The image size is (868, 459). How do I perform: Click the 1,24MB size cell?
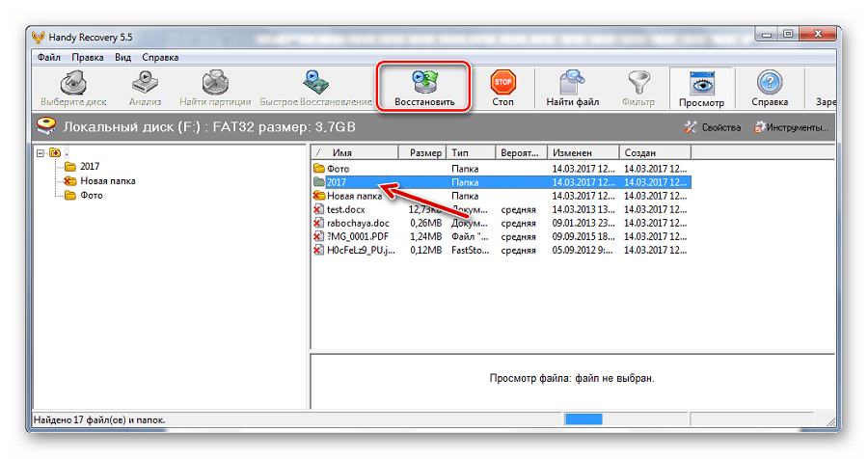425,236
